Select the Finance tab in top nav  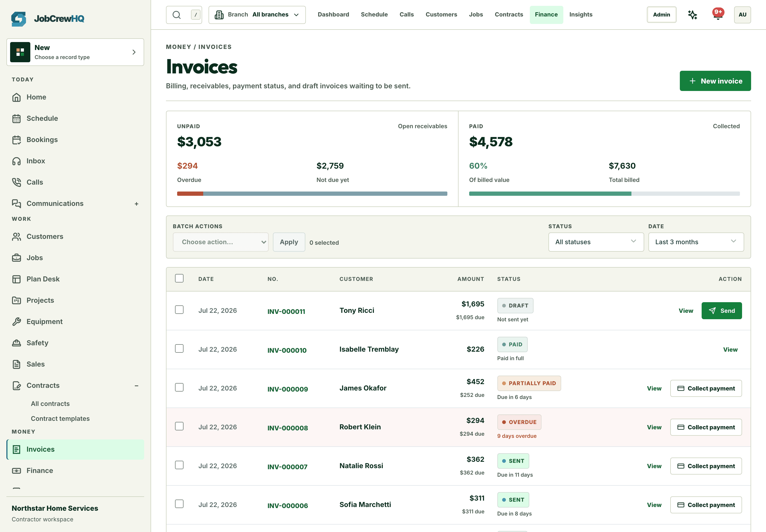tap(546, 15)
